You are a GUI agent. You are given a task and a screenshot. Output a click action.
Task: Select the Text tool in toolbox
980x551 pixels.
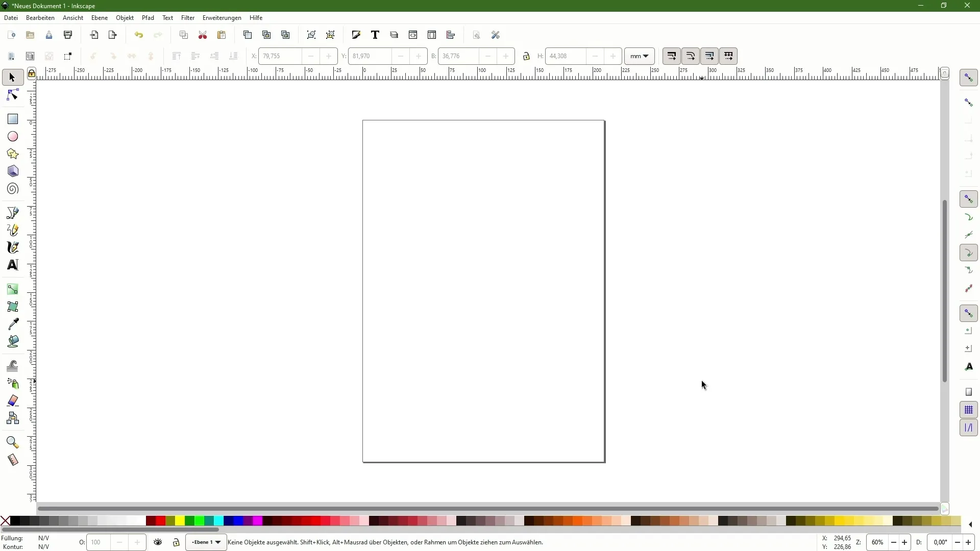pyautogui.click(x=12, y=265)
